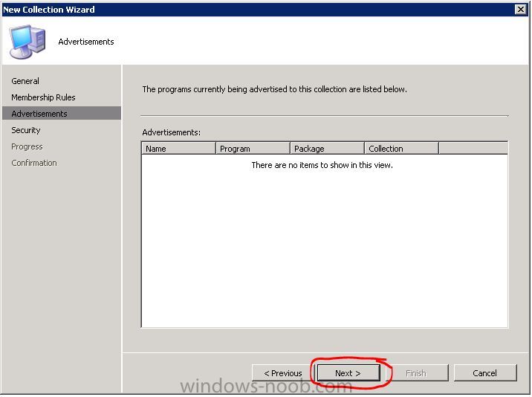
Task: Select Membership Rules in the sidebar
Action: click(x=43, y=97)
